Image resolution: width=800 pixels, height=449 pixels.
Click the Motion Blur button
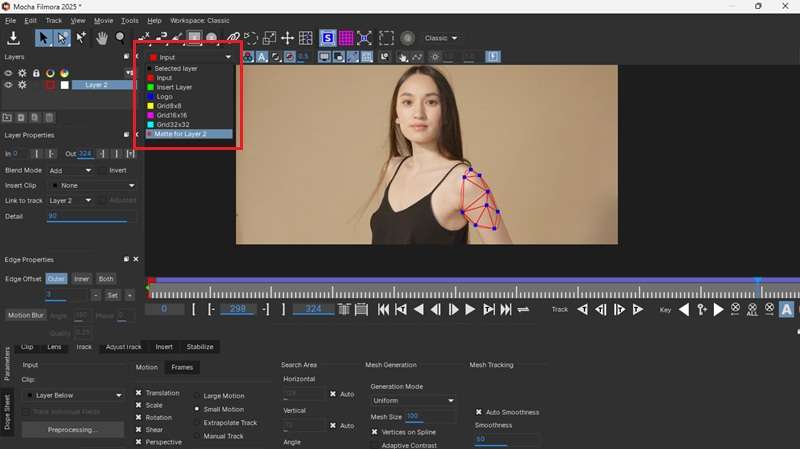26,315
